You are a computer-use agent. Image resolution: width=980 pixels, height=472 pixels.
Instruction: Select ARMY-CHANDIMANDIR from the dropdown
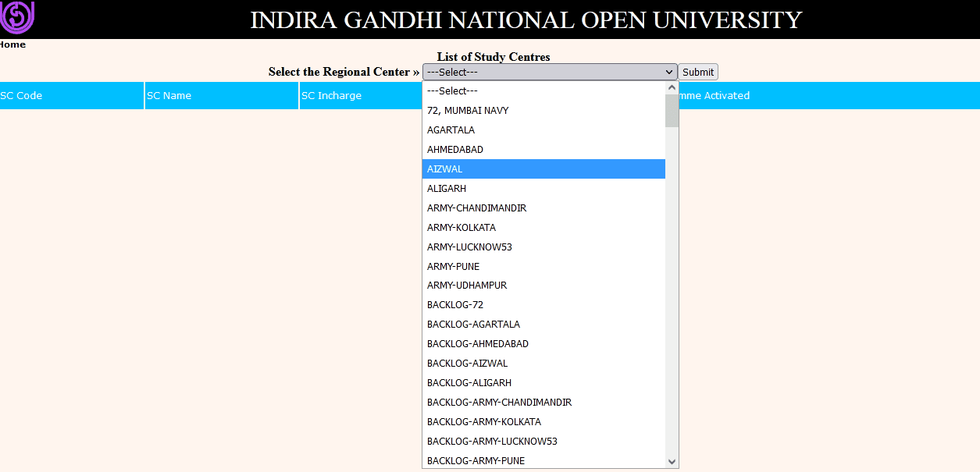(x=544, y=208)
